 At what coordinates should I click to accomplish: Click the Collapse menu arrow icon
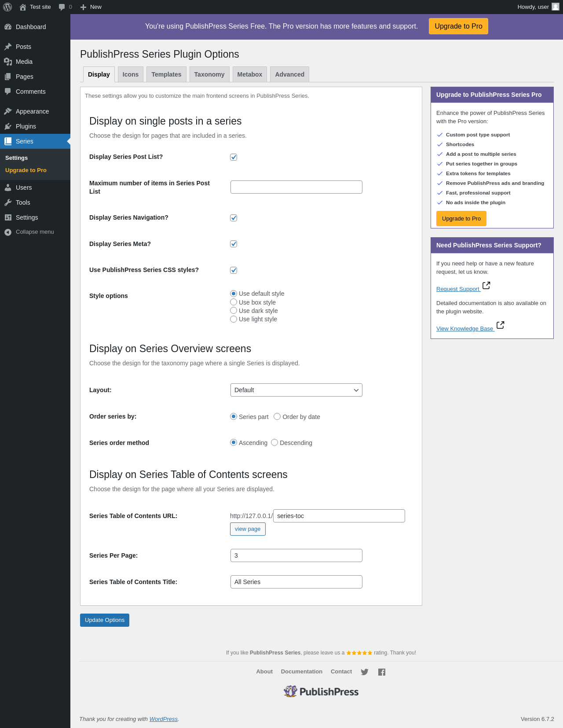(8, 232)
